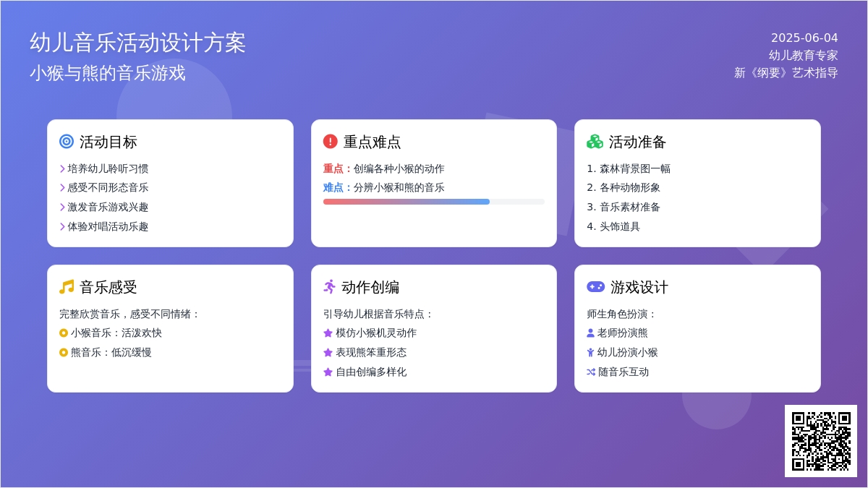Click the target icon beside 活动目标
This screenshot has width=868, height=488.
pos(67,142)
